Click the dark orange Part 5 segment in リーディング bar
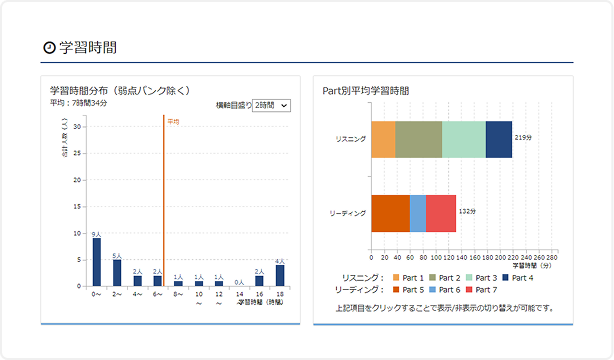This screenshot has width=614, height=360. (x=391, y=213)
